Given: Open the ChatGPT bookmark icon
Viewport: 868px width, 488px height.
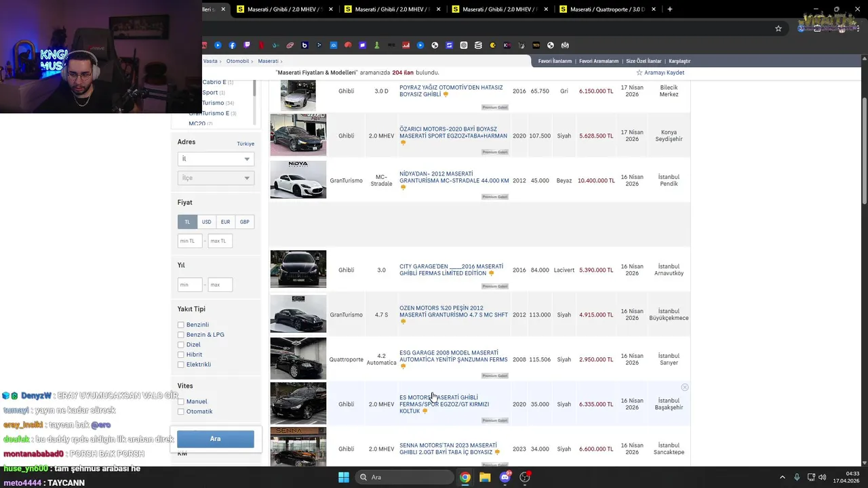Looking at the screenshot, I should pyautogui.click(x=464, y=45).
